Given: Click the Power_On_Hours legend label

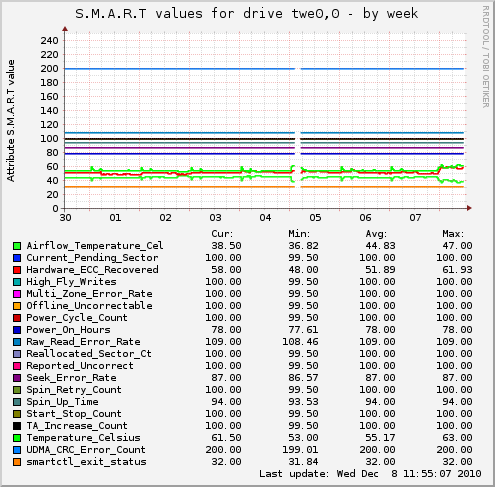Looking at the screenshot, I should coord(68,330).
